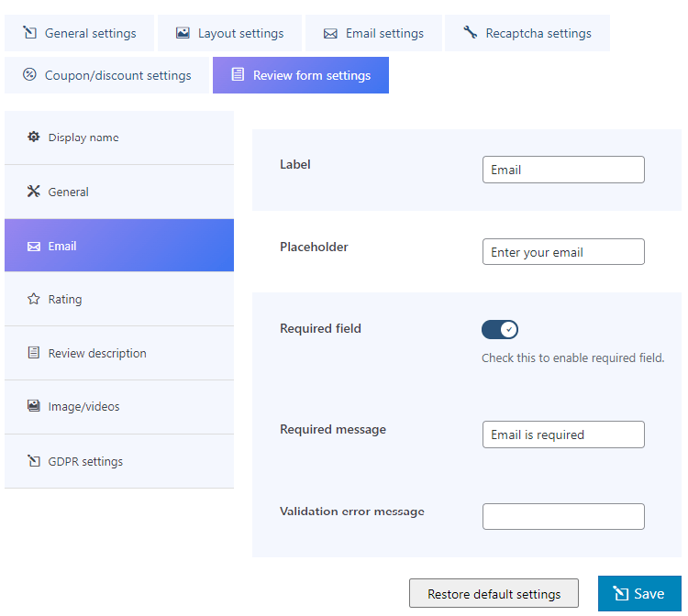The image size is (688, 616).
Task: Click the 'Validation error message' label text
Action: (352, 511)
